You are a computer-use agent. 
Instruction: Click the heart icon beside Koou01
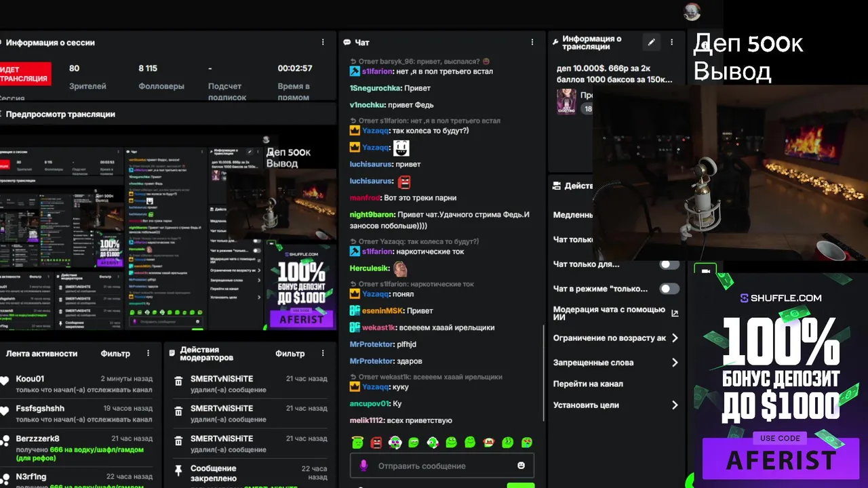tap(4, 381)
